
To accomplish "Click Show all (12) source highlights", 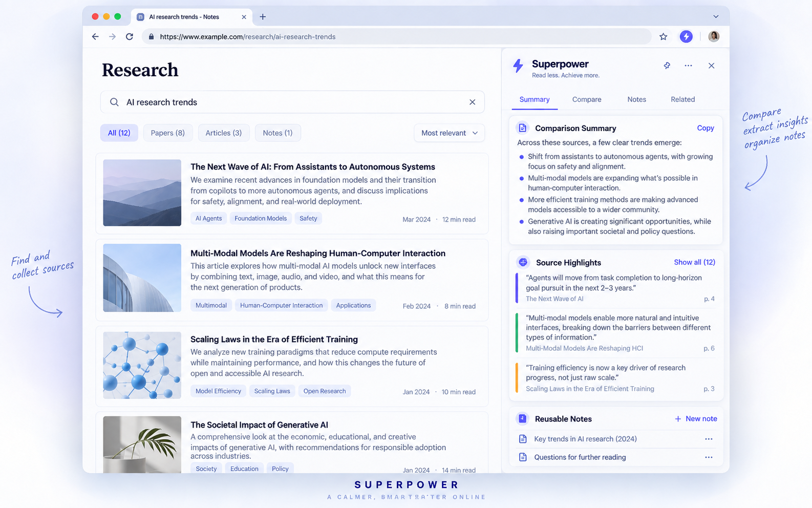I will point(694,262).
